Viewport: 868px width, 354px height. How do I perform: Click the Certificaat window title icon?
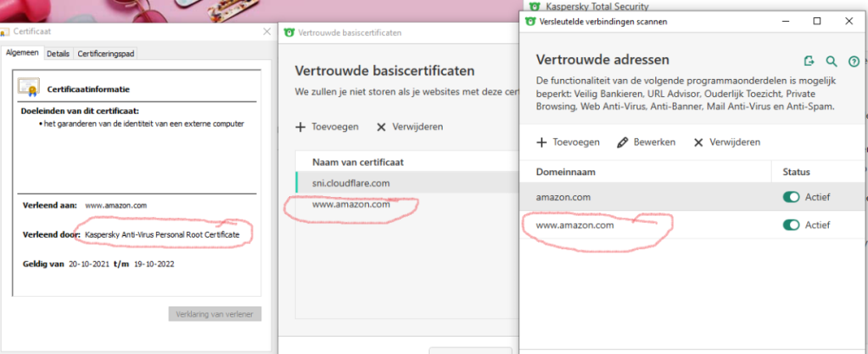(x=4, y=32)
